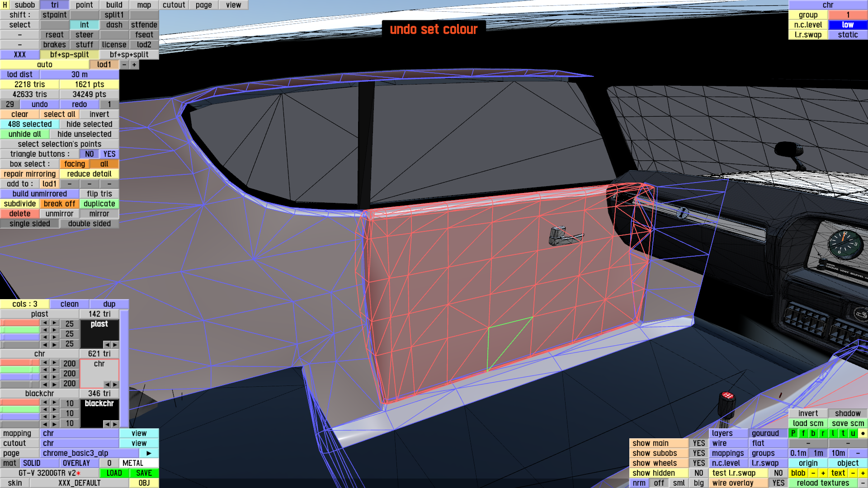Open the XXX_DEFAULT skin selector
This screenshot has width=868, height=488.
point(80,483)
